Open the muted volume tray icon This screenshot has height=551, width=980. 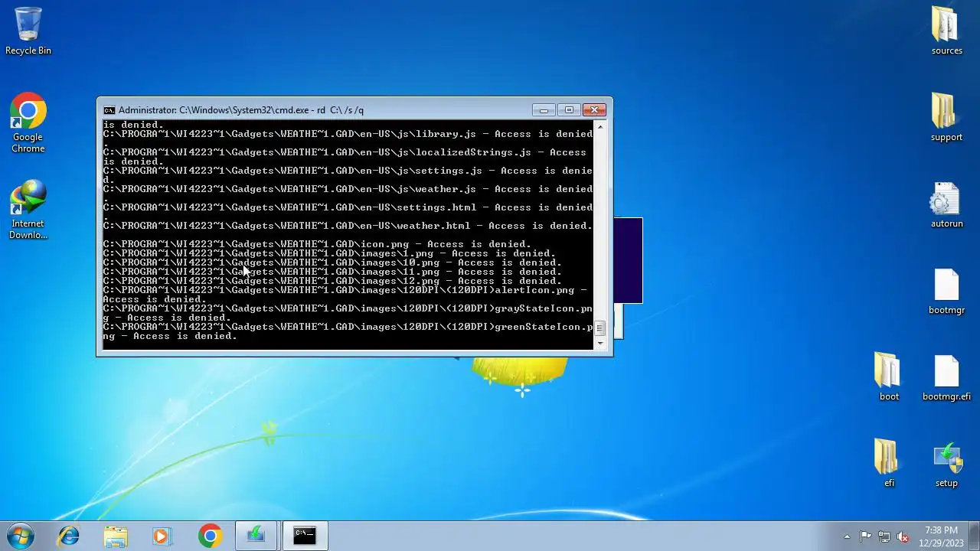pyautogui.click(x=903, y=536)
